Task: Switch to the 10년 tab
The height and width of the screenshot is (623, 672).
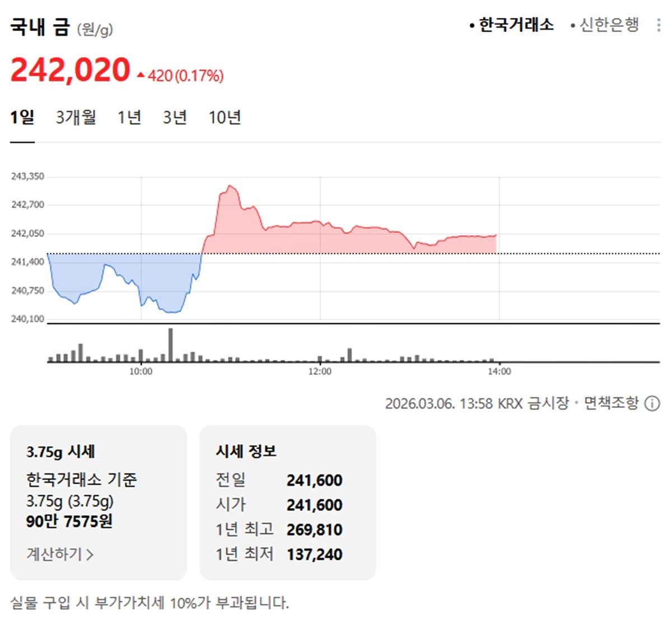Action: (226, 117)
